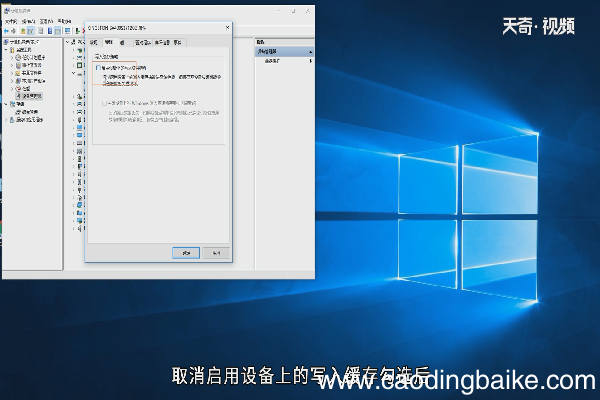Switch to the General tab in properties dialog

(94, 42)
